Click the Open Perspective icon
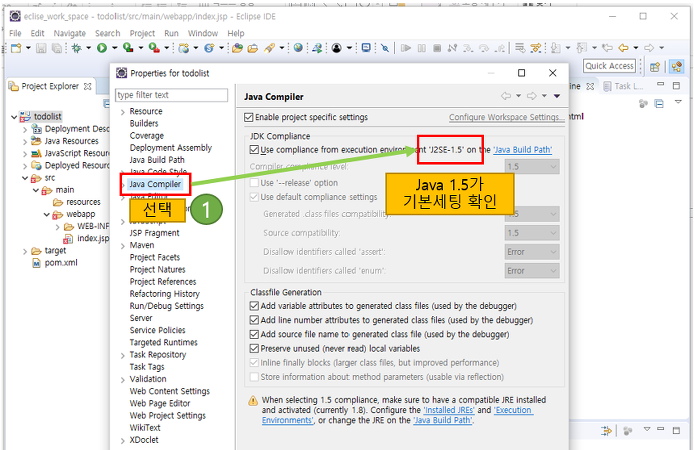The height and width of the screenshot is (450, 694). pyautogui.click(x=655, y=67)
